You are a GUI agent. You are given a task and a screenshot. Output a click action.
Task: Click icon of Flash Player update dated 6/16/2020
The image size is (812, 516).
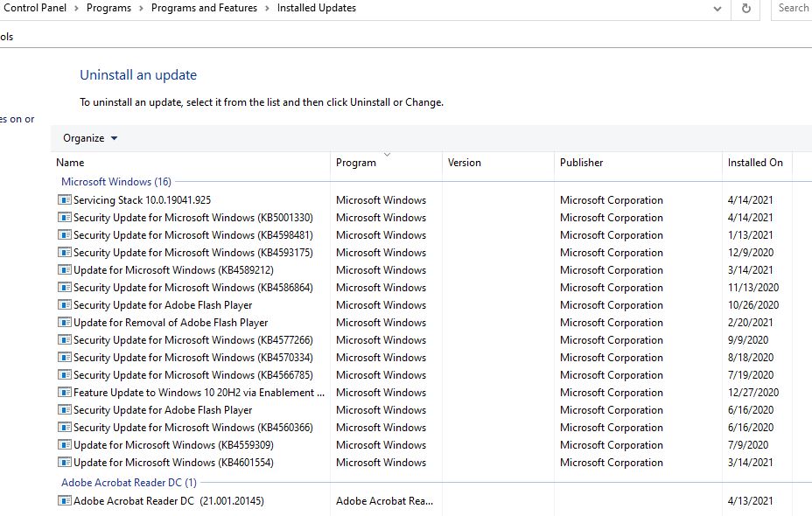pos(64,410)
